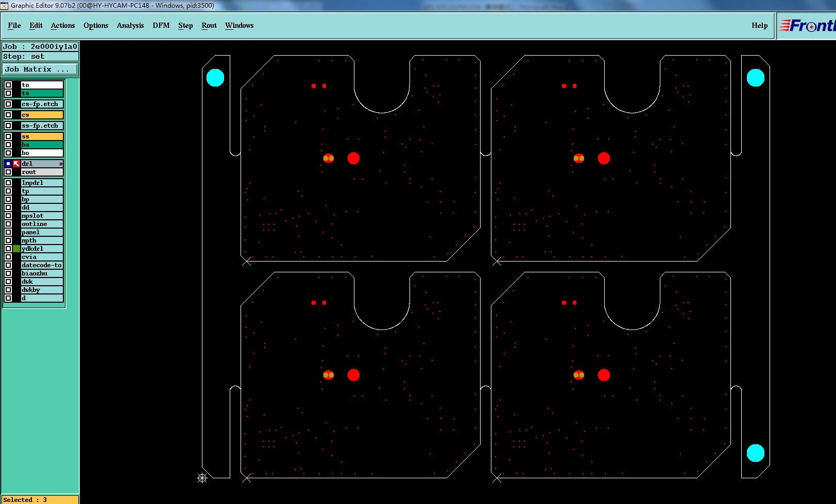The width and height of the screenshot is (836, 504).
Task: Open the Rout menu
Action: point(209,25)
